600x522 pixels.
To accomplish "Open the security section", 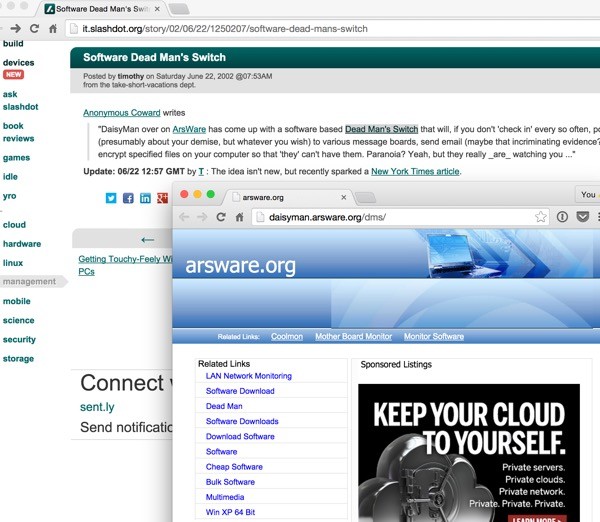I will pos(19,339).
